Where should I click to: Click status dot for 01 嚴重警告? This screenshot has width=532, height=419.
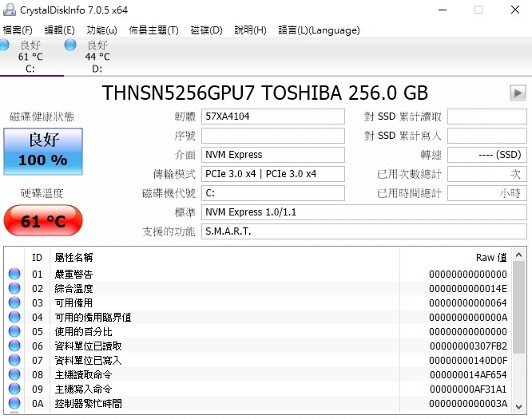14,274
